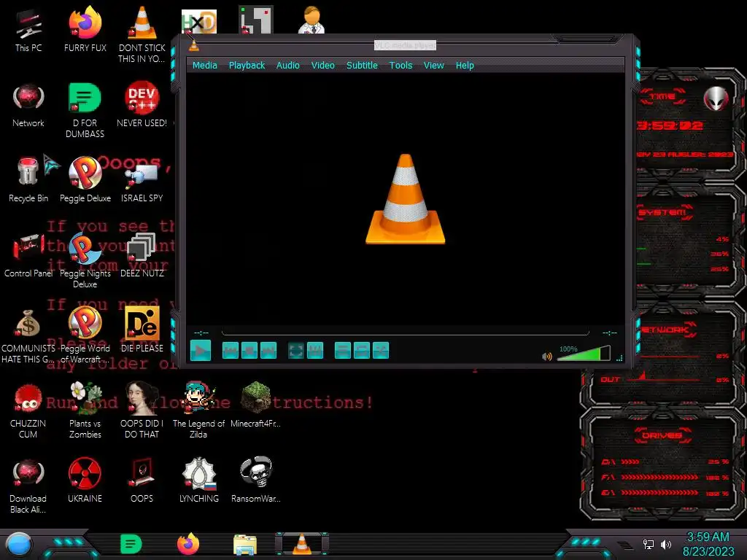Click the Alienware head in Time widget
The height and width of the screenshot is (560, 747).
tap(716, 98)
